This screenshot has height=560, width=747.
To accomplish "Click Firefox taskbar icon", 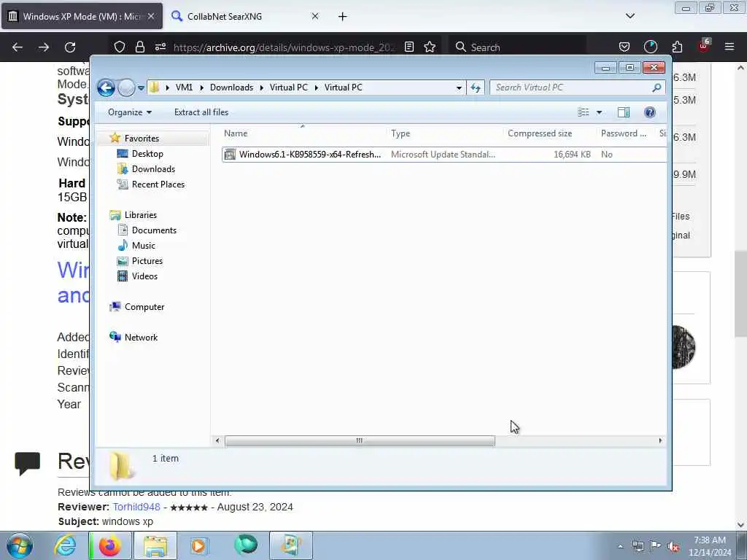I will point(109,545).
